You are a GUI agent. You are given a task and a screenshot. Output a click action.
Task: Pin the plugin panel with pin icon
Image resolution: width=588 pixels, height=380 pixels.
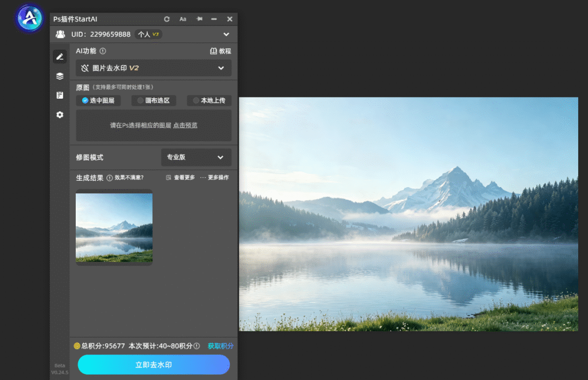[x=199, y=19]
